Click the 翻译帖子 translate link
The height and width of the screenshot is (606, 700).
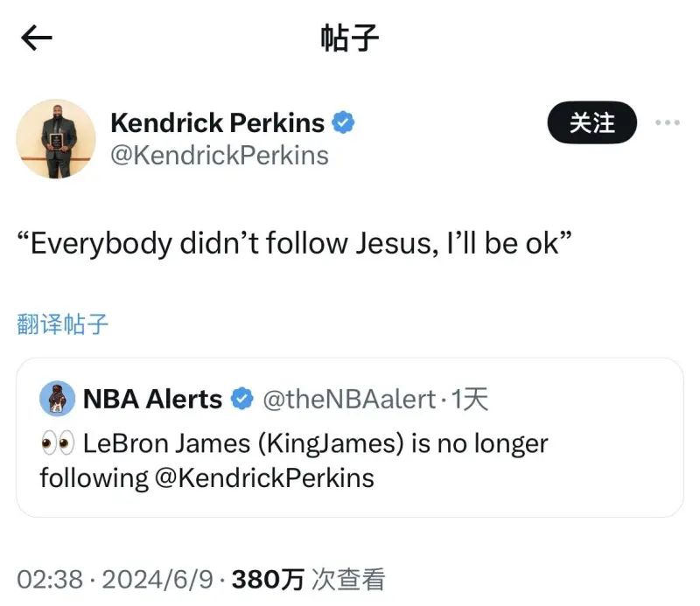pyautogui.click(x=63, y=324)
